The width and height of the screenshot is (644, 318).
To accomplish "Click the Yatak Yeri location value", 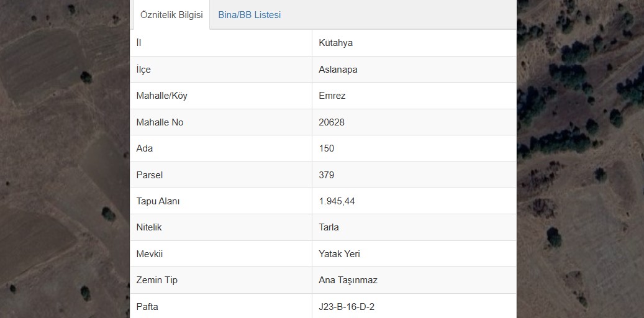I will (x=339, y=254).
